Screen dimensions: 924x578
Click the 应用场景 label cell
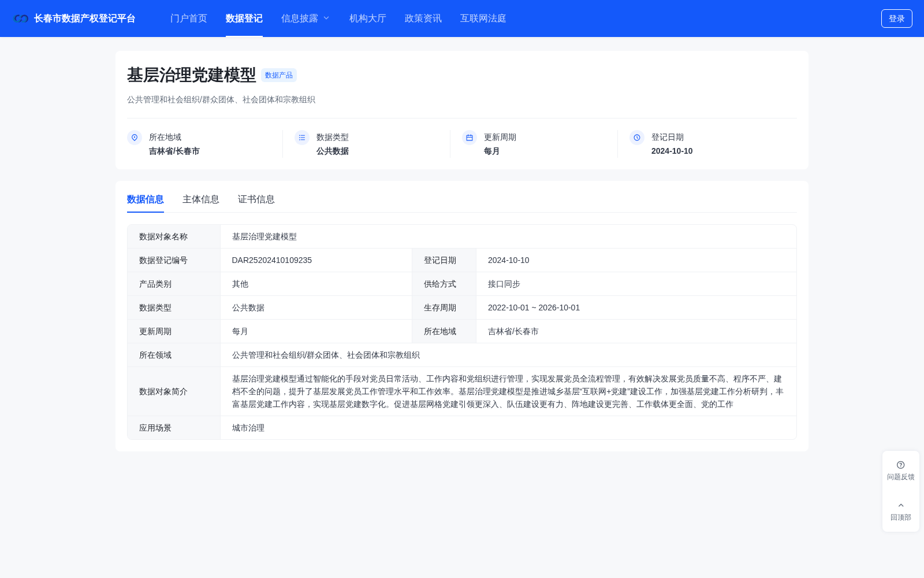(174, 428)
